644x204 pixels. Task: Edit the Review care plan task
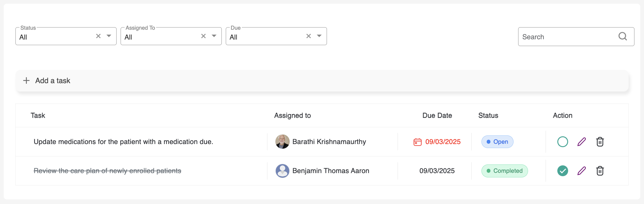coord(581,171)
